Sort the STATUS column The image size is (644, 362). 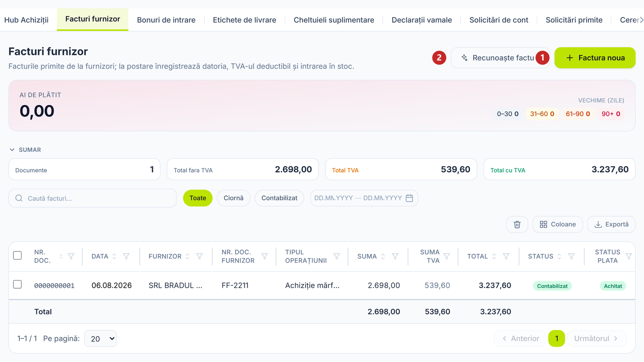559,256
